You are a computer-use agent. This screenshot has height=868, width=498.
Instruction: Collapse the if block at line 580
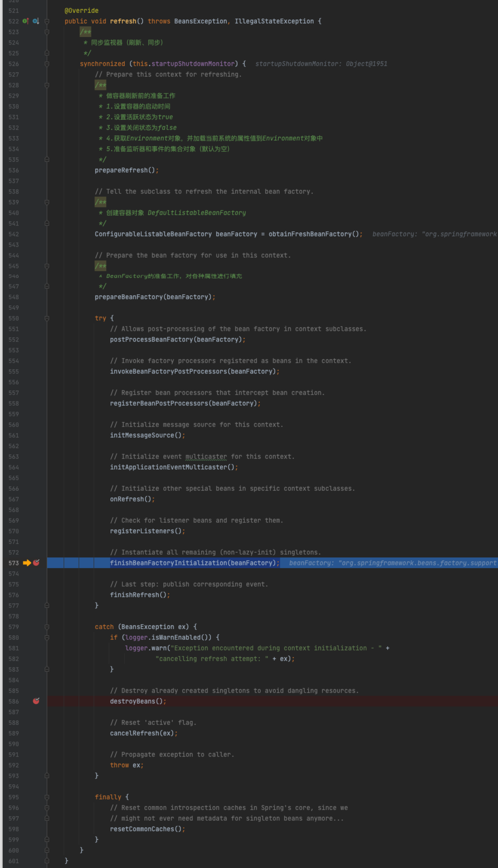pyautogui.click(x=47, y=638)
